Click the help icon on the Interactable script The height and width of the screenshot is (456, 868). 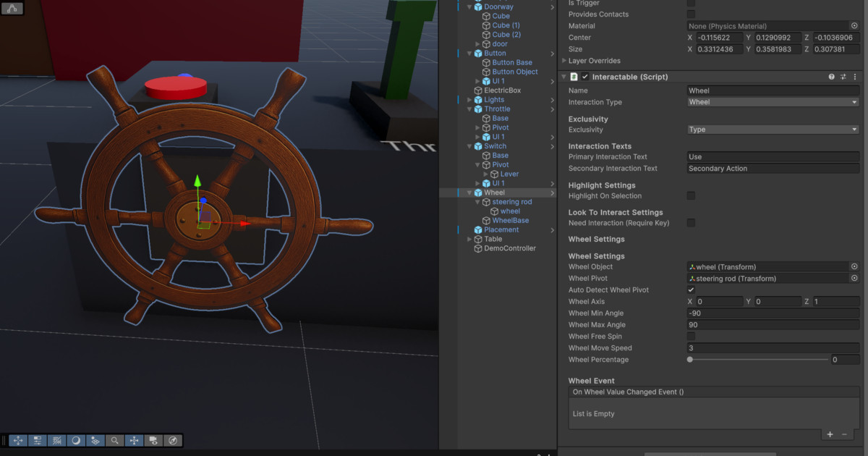coord(830,76)
